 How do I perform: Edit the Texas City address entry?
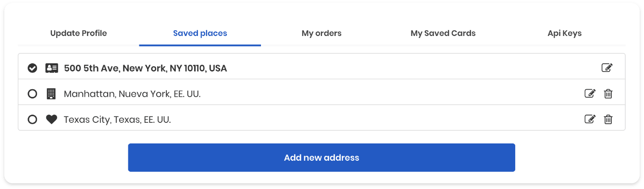pyautogui.click(x=590, y=119)
